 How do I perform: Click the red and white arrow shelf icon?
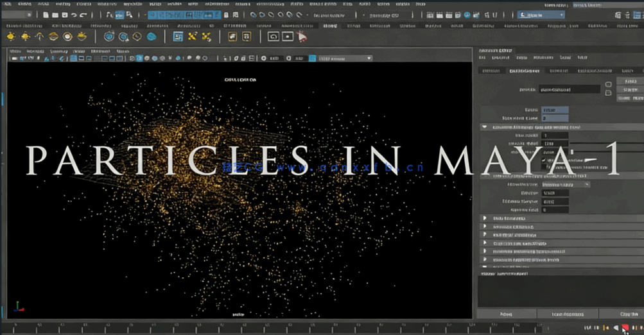tap(301, 37)
